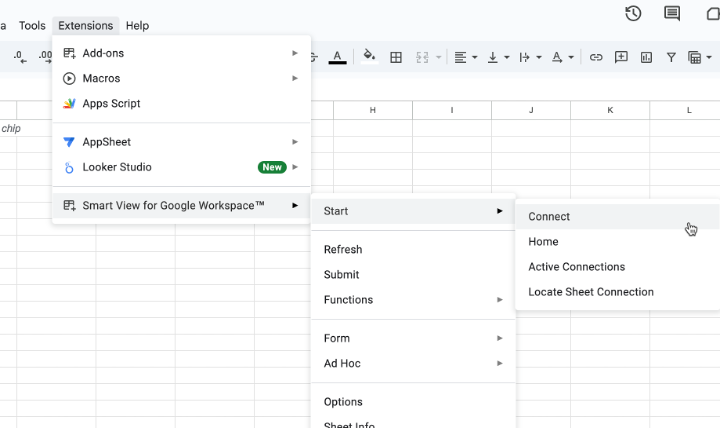This screenshot has height=428, width=720.
Task: Click the text color underlined A
Action: [337, 57]
